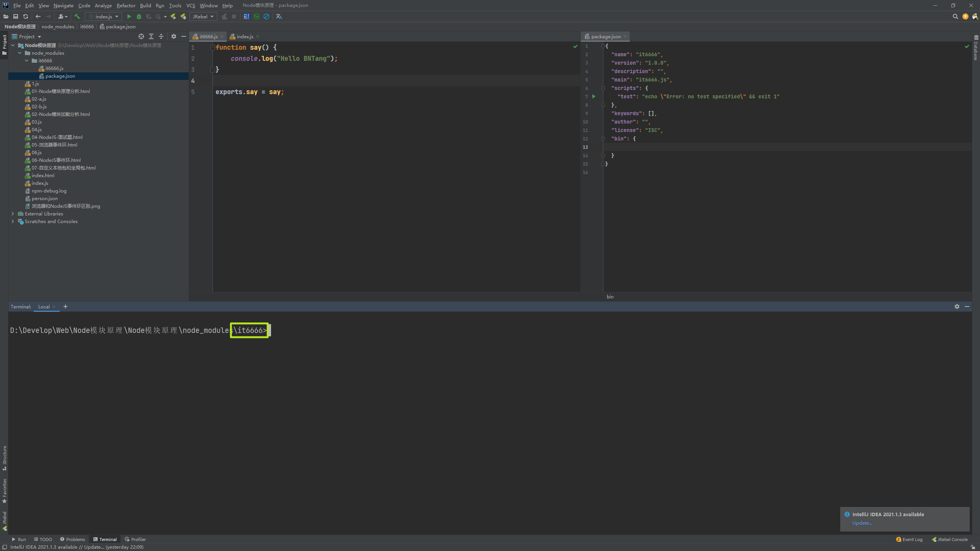Select the it6666.js editor tab
980x551 pixels.
point(208,36)
